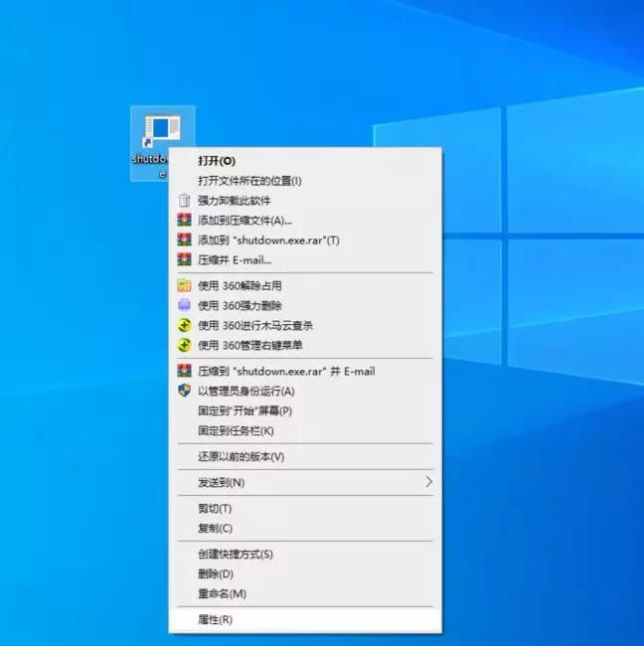
Task: Click 添加到 "shutdown.exe.rar"(T) entry
Action: (x=268, y=241)
